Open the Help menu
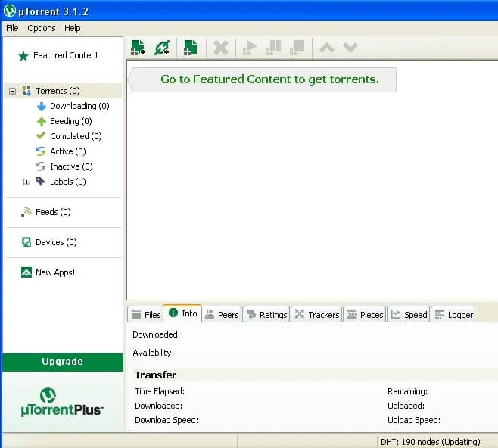498x448 pixels. (x=73, y=28)
